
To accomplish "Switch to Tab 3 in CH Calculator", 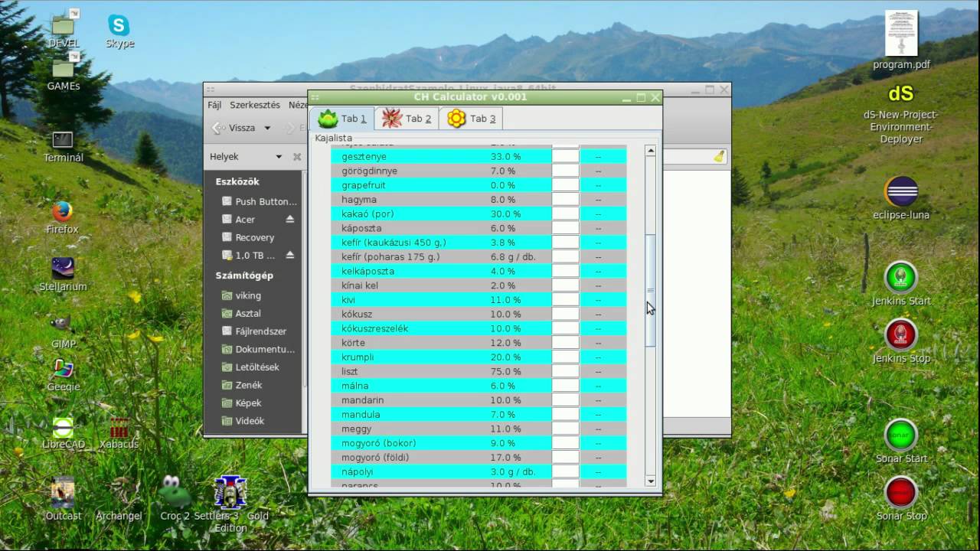I will pos(471,119).
